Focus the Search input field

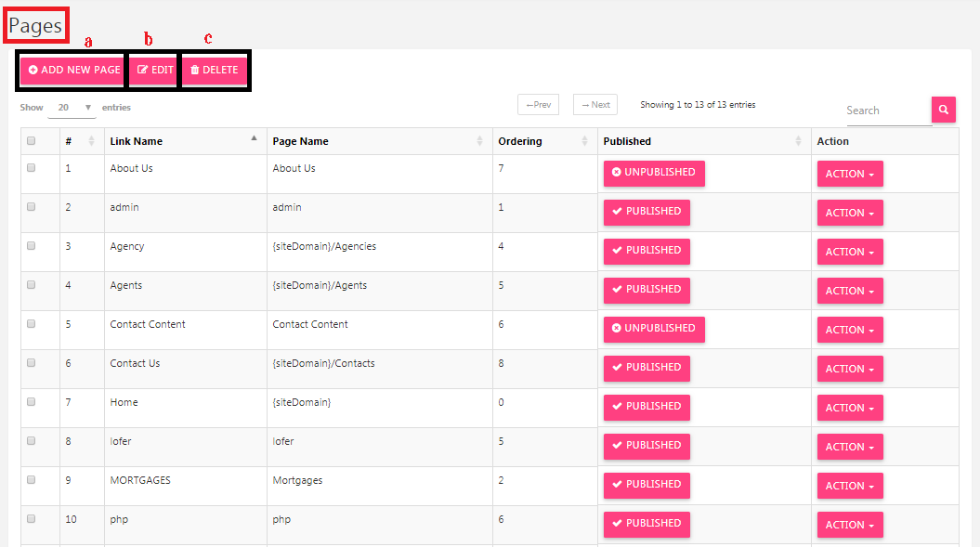tap(888, 111)
